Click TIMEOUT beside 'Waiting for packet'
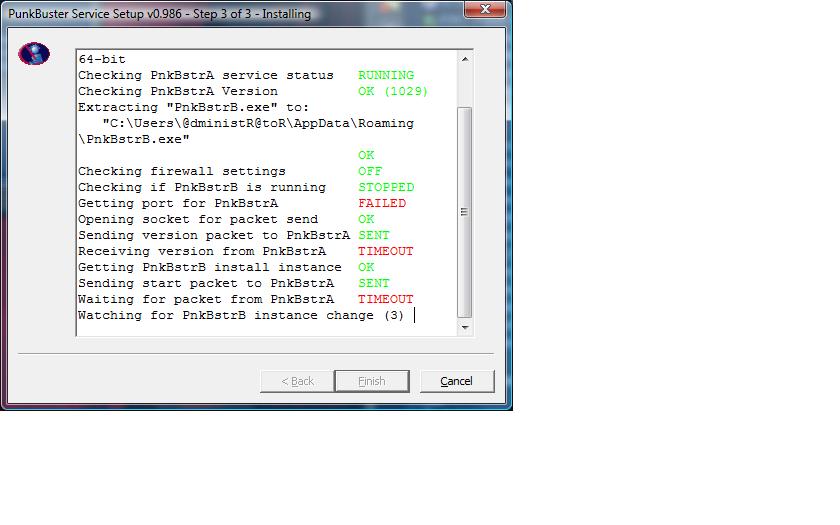Screen dimensions: 840x525 point(386,299)
